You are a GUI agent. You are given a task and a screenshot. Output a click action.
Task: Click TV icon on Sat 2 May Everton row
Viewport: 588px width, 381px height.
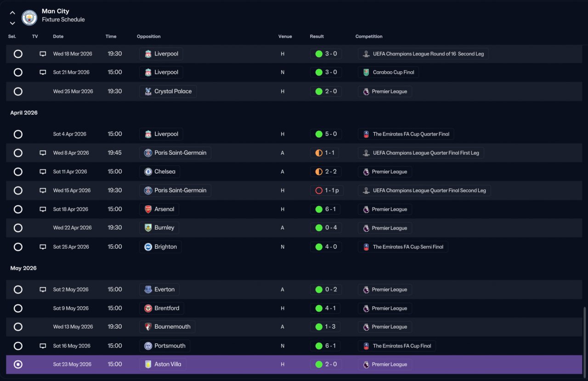tap(43, 290)
